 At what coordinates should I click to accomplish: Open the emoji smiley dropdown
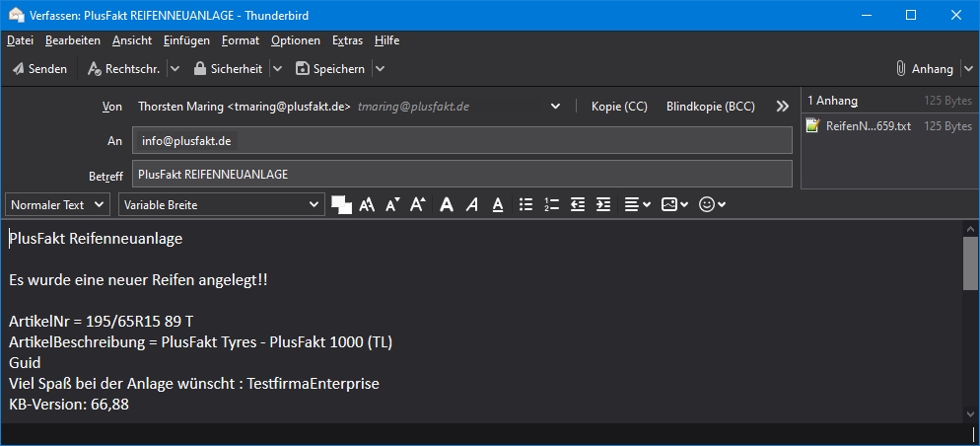pyautogui.click(x=713, y=204)
